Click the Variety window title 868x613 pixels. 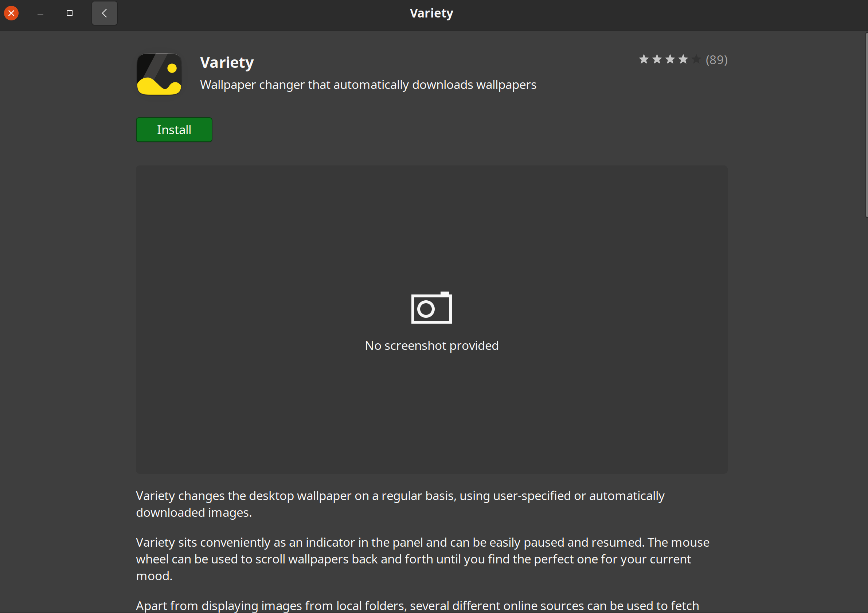431,12
